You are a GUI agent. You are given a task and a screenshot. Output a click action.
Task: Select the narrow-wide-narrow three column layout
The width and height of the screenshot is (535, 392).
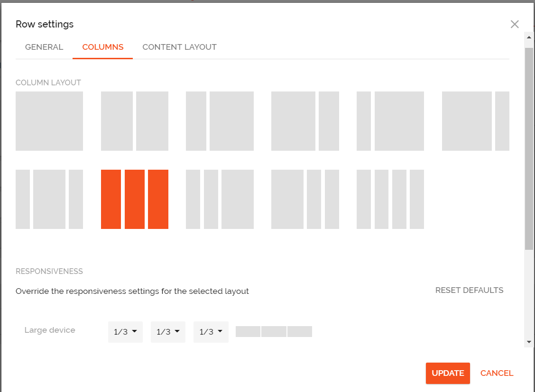click(49, 199)
